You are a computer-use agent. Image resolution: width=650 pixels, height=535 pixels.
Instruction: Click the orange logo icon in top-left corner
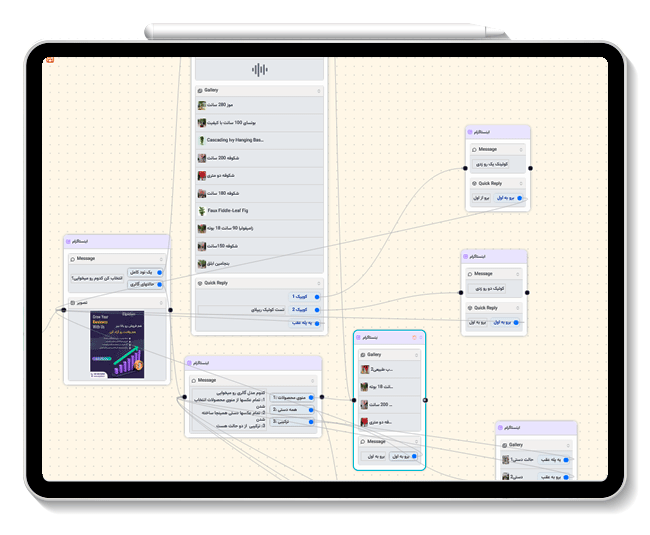coord(49,60)
